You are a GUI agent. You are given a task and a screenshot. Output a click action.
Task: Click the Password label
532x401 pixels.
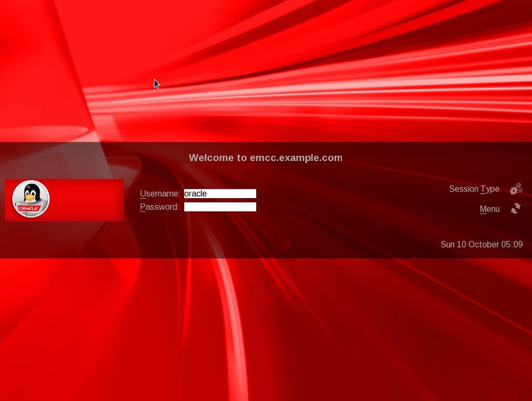coord(158,207)
